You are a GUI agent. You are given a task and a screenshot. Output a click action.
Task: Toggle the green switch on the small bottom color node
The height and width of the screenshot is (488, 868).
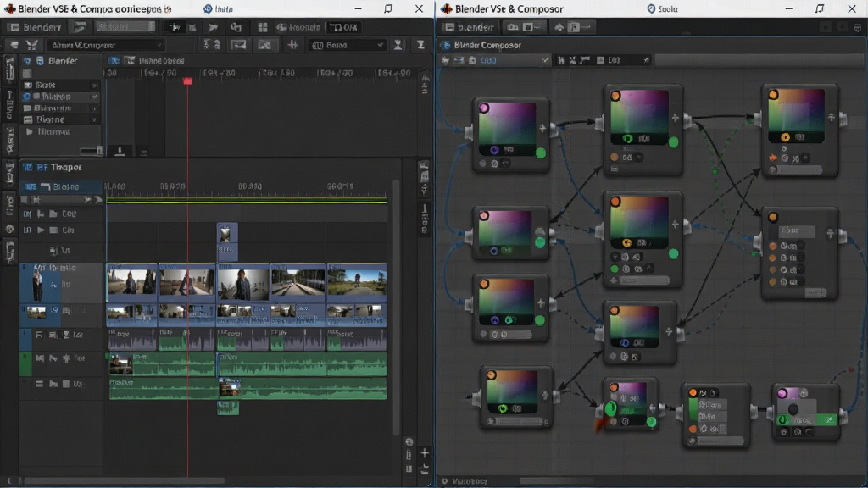coord(610,408)
